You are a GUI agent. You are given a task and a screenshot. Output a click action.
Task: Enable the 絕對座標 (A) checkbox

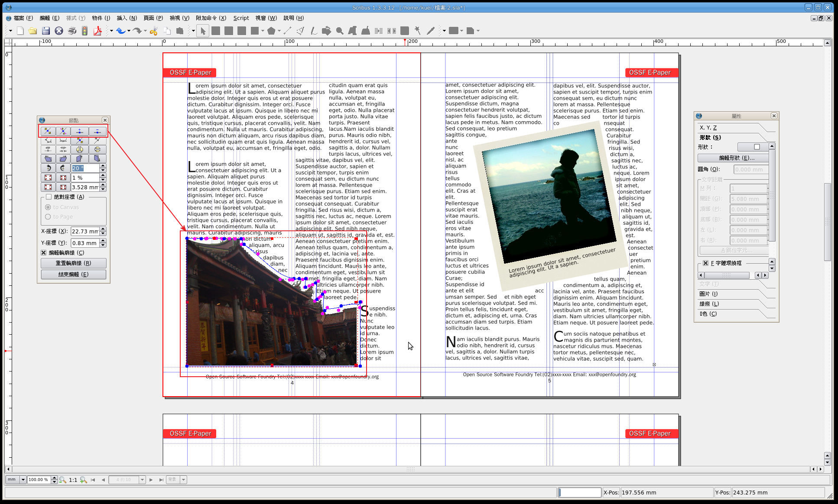pos(49,197)
